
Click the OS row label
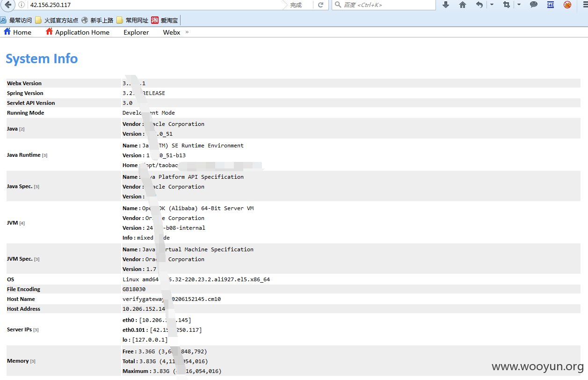click(10, 279)
